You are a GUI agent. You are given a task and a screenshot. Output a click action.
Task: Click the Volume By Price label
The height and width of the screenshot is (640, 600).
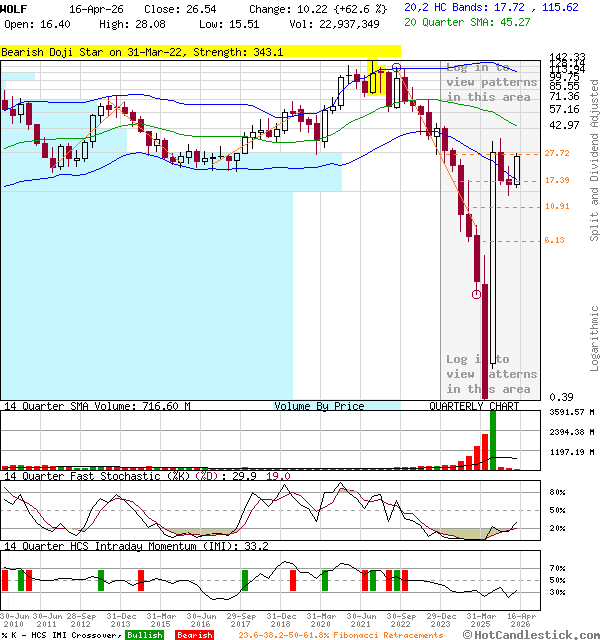point(319,406)
